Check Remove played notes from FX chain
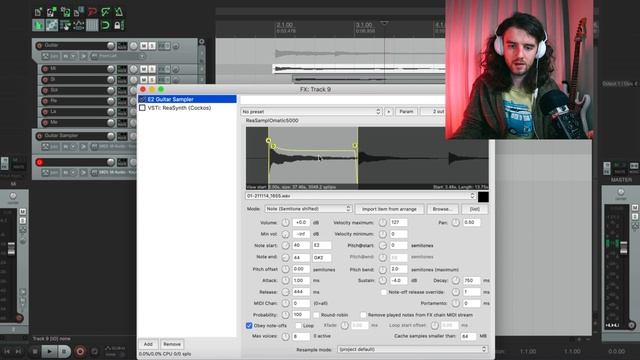This screenshot has height=360, width=640. (363, 315)
